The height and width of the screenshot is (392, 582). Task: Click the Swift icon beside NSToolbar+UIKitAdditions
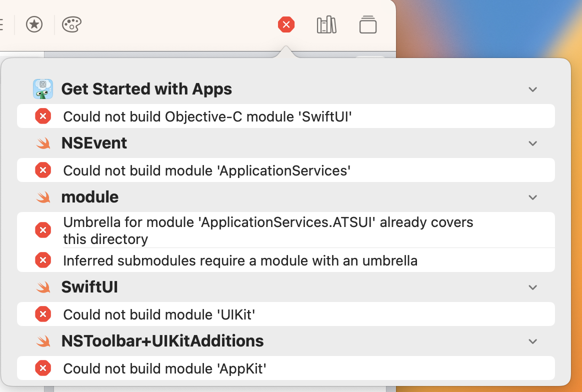[43, 341]
